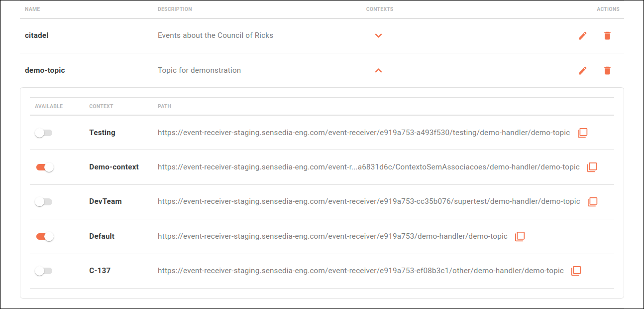Edit the demo-topic topic
Screen dimensions: 644x309
(582, 70)
